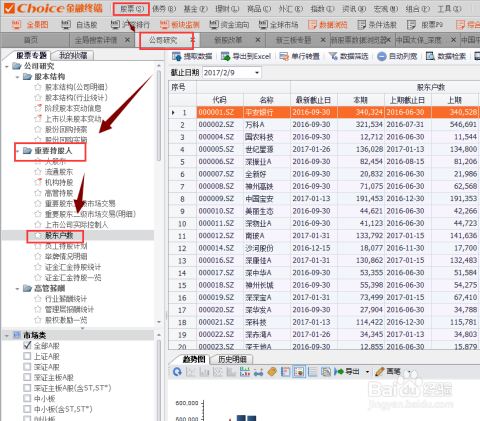Click code cell 000009.SZ
480x421 pixels.
coord(220,199)
